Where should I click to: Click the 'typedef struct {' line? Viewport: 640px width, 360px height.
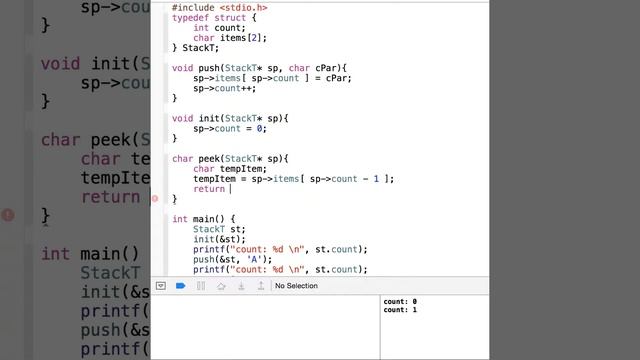[214, 18]
